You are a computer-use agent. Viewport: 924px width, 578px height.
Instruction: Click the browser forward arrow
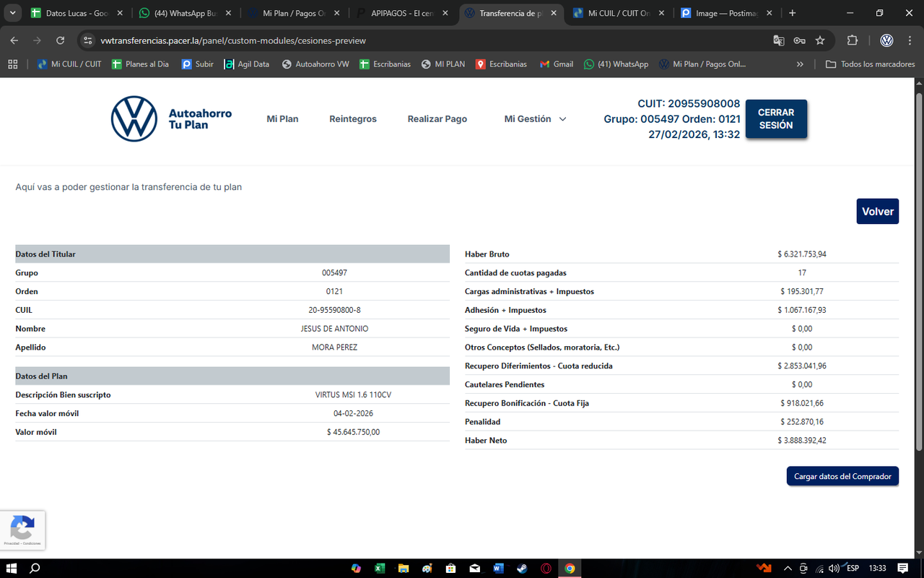click(x=37, y=40)
